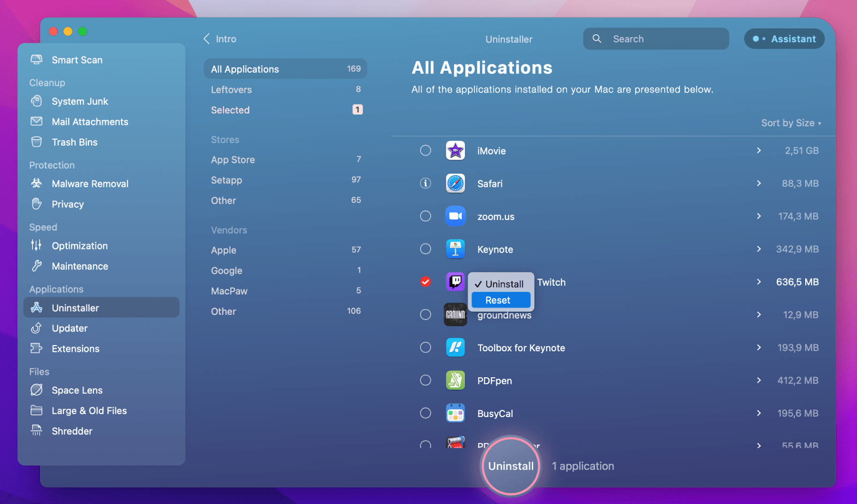Deselect the Twitch application checkbox
Screen dimensions: 857x504
point(425,281)
